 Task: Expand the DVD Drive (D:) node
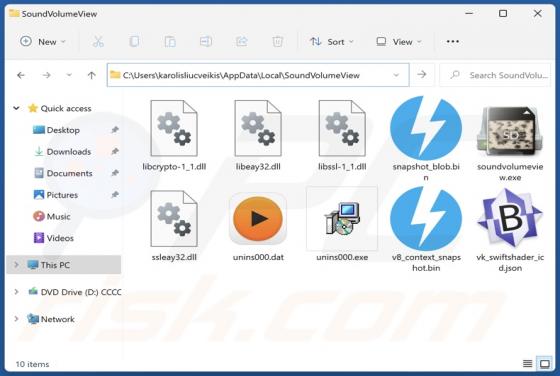tap(16, 292)
